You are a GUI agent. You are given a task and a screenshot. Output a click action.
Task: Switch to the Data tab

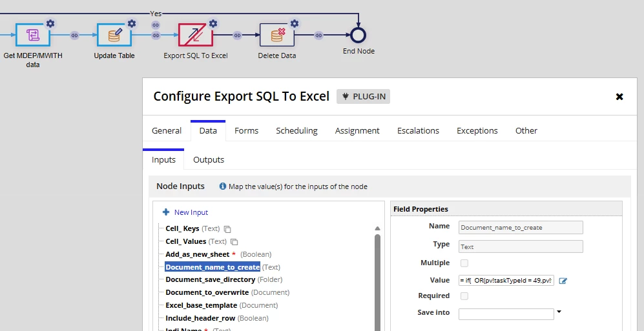(x=208, y=130)
